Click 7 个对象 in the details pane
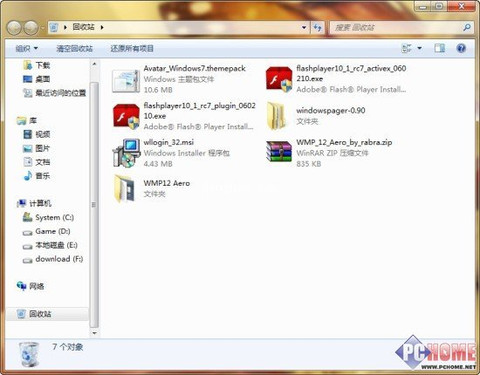The width and height of the screenshot is (480, 375). coord(68,347)
